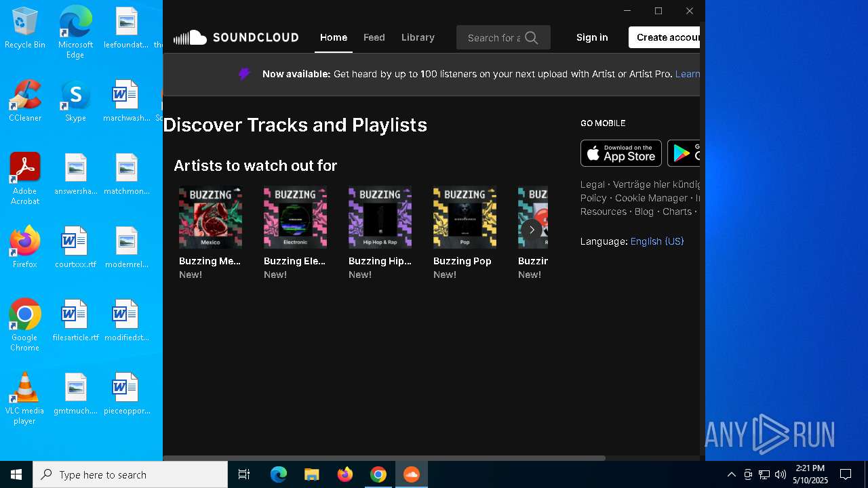Launch Google Chrome from the desktop
The height and width of the screenshot is (488, 868).
pyautogui.click(x=25, y=325)
